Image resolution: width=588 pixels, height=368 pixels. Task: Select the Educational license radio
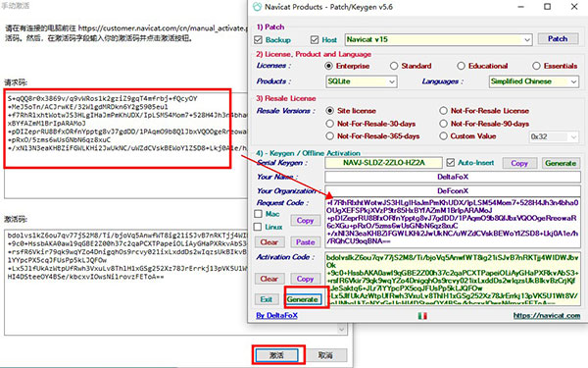click(461, 66)
